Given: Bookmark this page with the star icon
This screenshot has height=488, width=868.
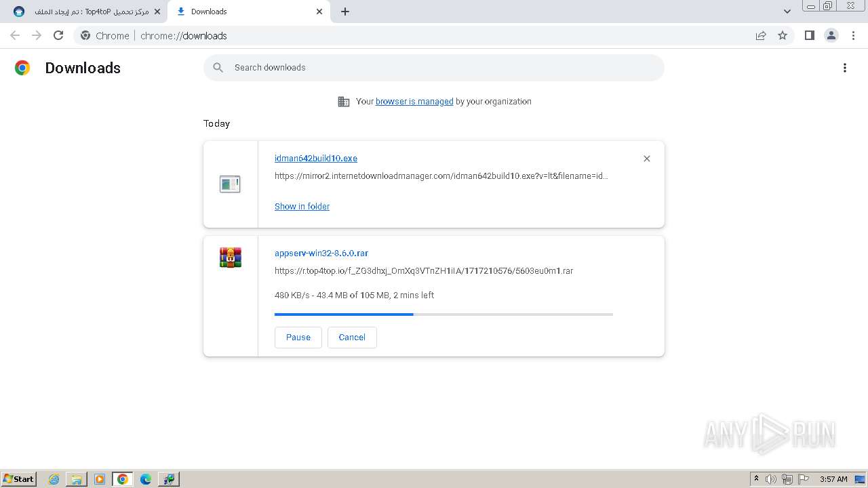Looking at the screenshot, I should click(x=783, y=35).
